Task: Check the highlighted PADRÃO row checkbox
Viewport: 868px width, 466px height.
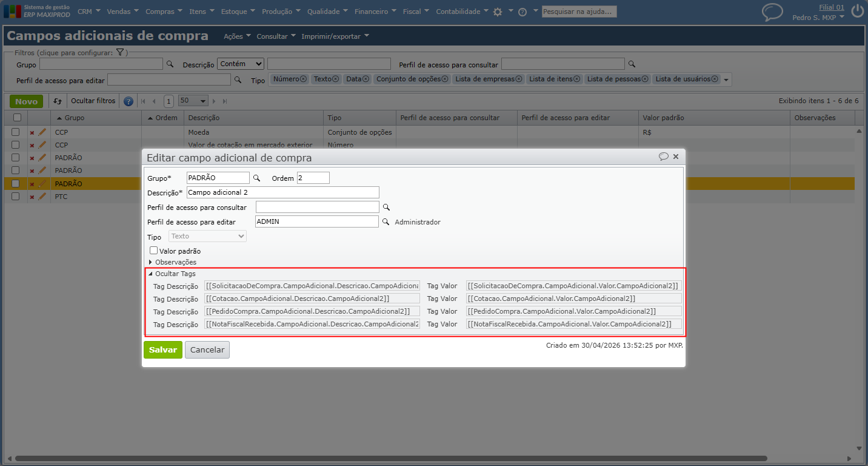Action: coord(16,183)
